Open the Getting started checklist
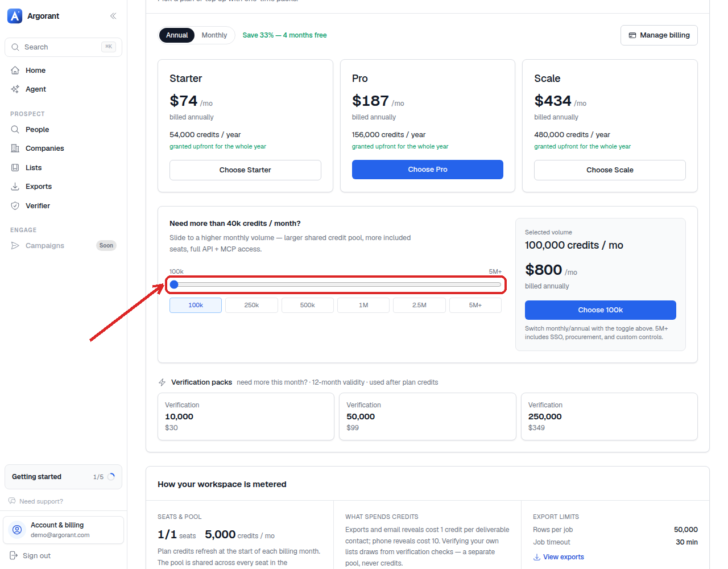This screenshot has height=569, width=728. click(x=63, y=477)
